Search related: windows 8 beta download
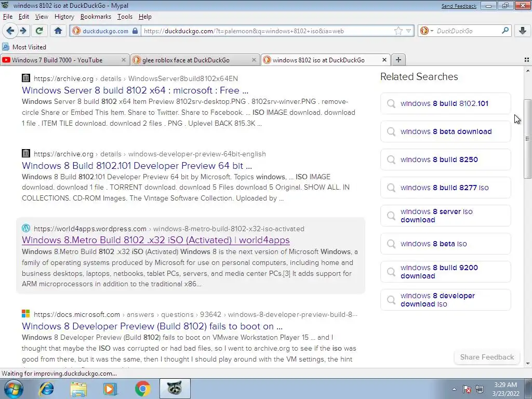Viewport: 532px width, 399px height. pyautogui.click(x=445, y=131)
